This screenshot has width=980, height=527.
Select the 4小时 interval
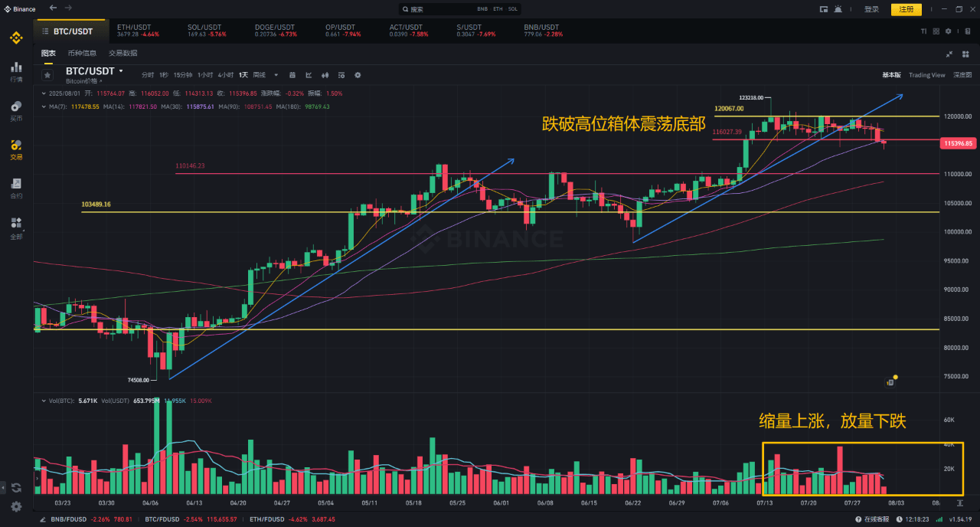pyautogui.click(x=225, y=75)
